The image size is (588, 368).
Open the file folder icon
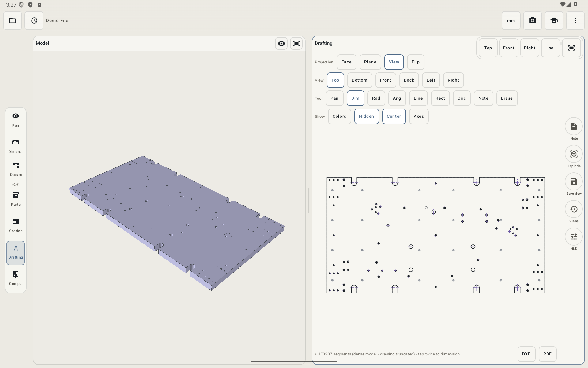[x=13, y=21]
